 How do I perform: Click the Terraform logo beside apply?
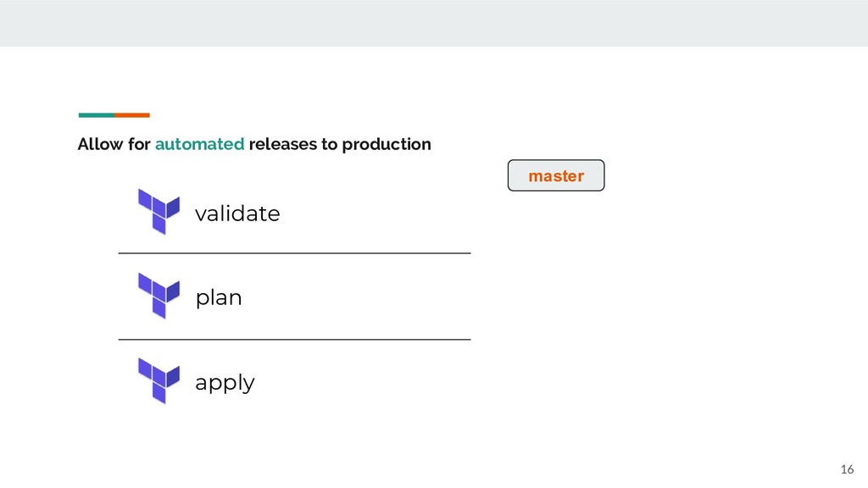(159, 380)
